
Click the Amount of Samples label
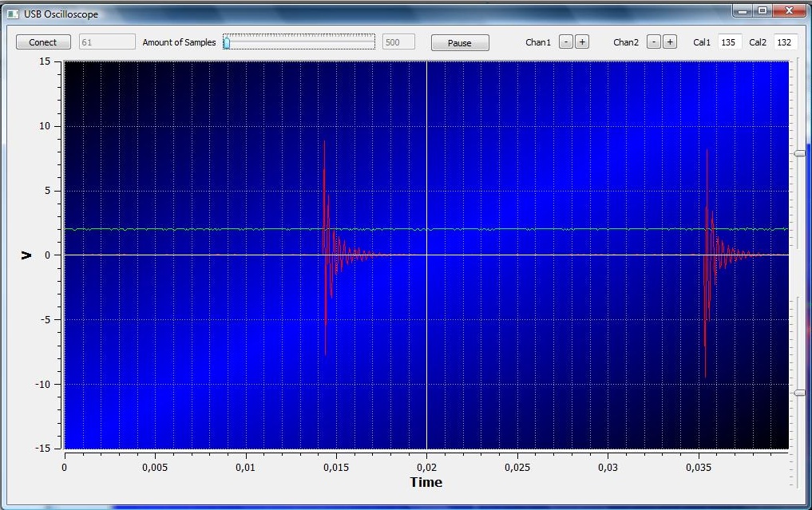179,42
